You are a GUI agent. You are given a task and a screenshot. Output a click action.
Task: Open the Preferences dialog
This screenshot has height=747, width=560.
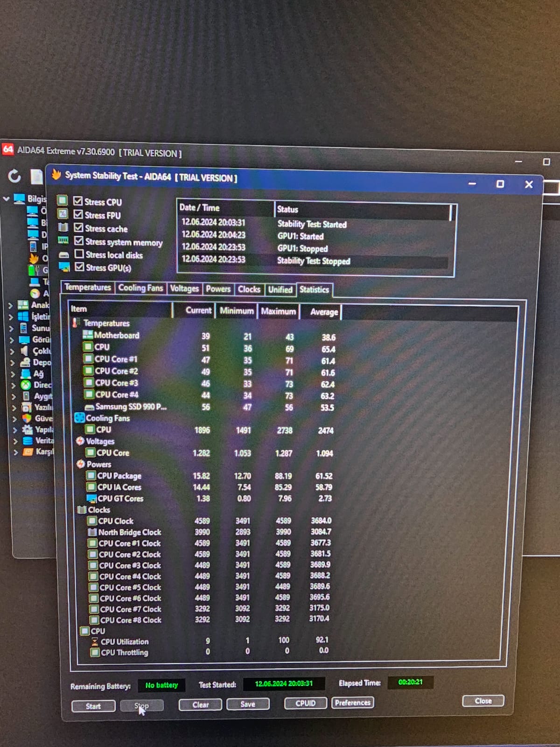click(x=352, y=703)
